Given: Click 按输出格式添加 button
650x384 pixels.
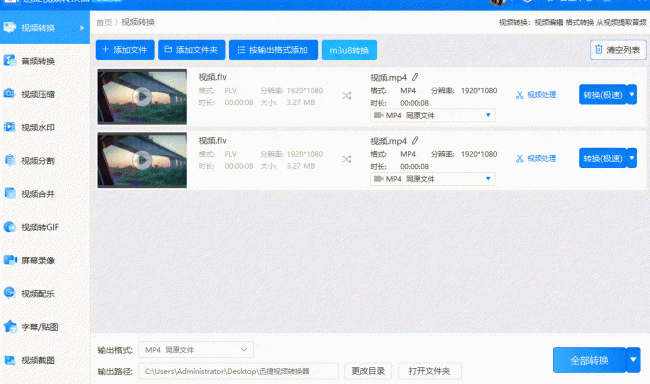Looking at the screenshot, I should 273,50.
